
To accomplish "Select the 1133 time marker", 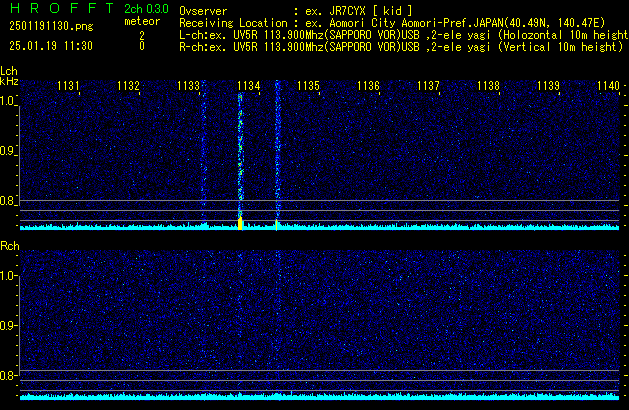I will [188, 86].
